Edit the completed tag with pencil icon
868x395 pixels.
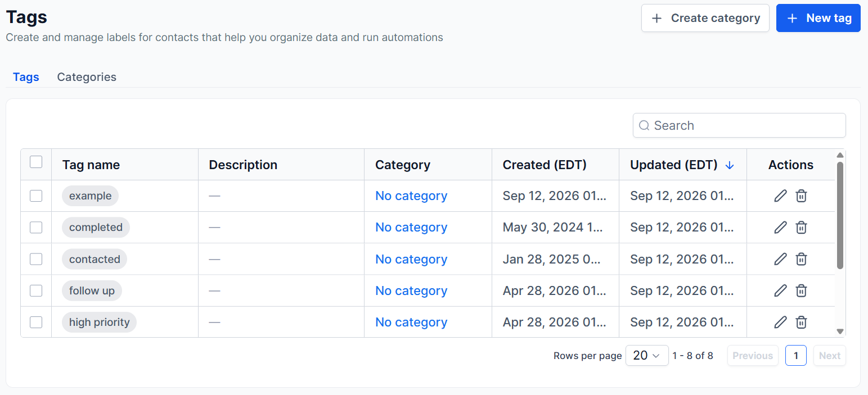pyautogui.click(x=780, y=227)
